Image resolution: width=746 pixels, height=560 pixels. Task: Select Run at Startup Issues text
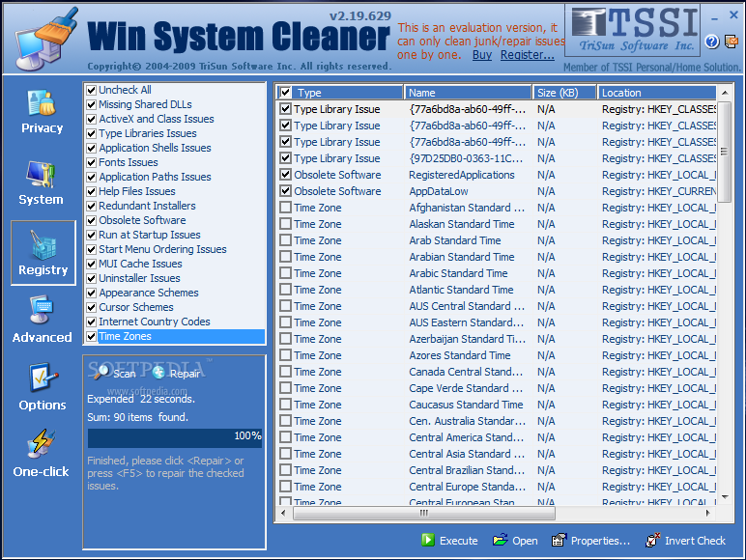pyautogui.click(x=150, y=235)
